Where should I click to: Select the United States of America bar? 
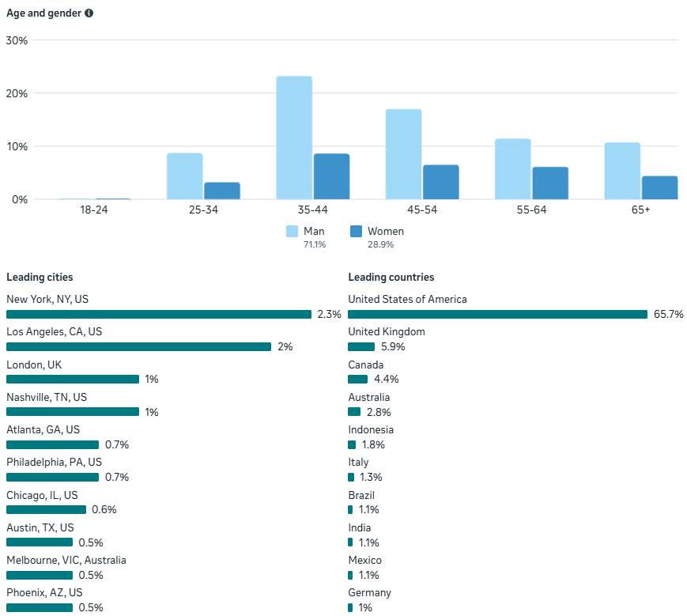497,314
